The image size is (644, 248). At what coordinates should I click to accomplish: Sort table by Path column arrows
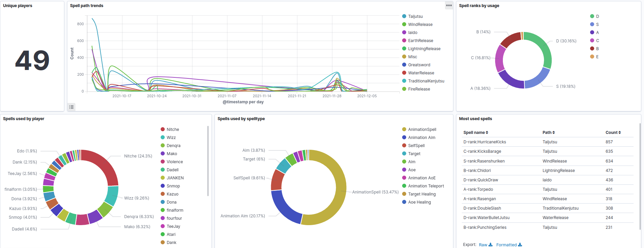coord(553,133)
